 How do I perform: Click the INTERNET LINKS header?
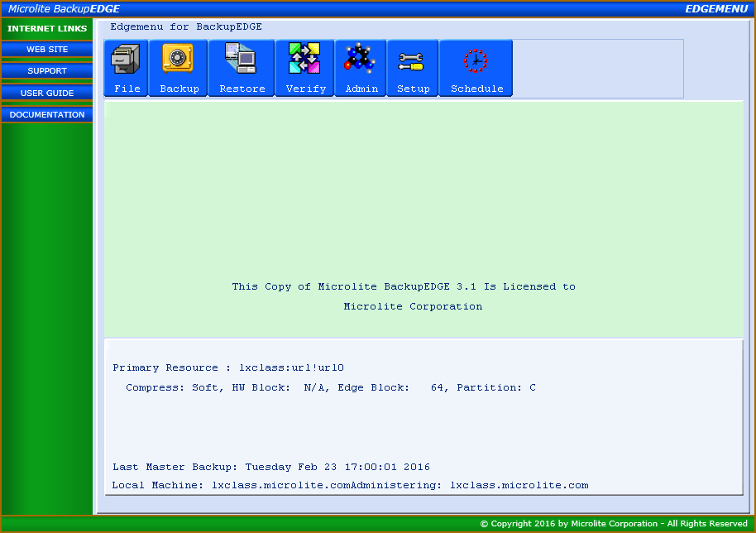tap(47, 28)
